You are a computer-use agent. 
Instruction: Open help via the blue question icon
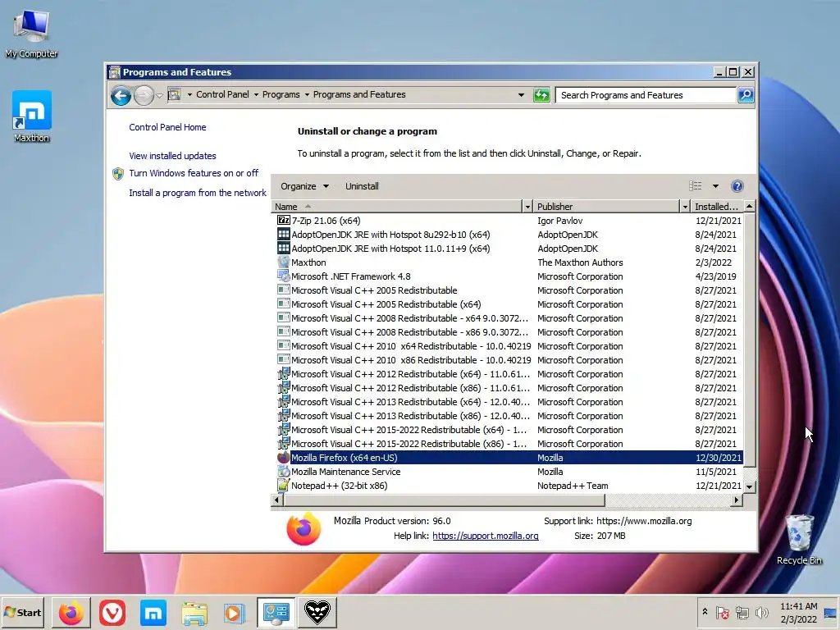737,186
